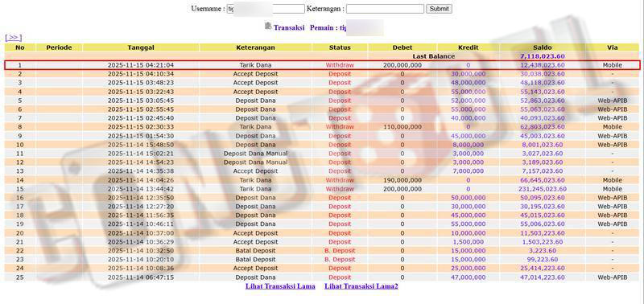
Task: Click the Status column header
Action: (x=340, y=47)
